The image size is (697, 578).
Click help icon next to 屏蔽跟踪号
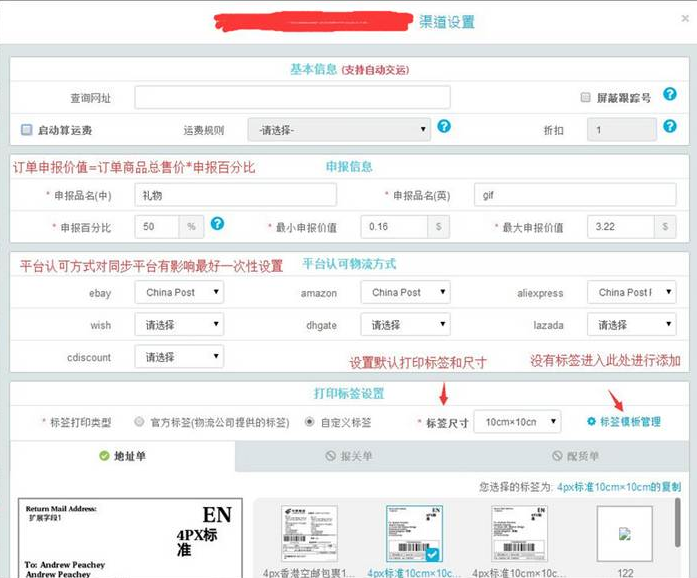pyautogui.click(x=670, y=96)
